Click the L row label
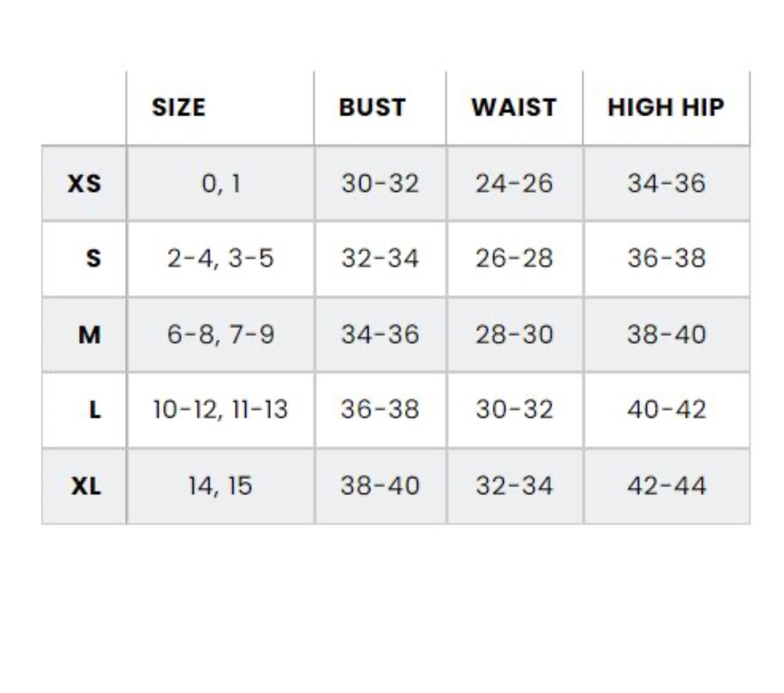This screenshot has height=693, width=784. pos(94,410)
